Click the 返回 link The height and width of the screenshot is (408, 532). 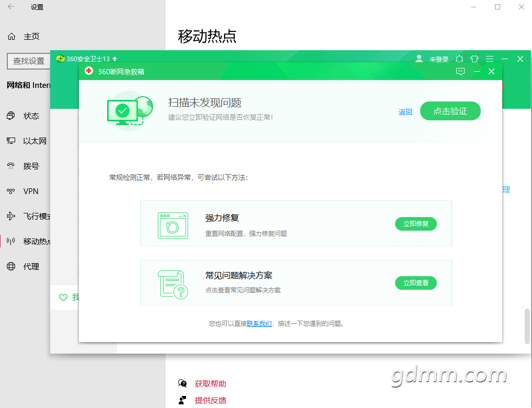406,112
